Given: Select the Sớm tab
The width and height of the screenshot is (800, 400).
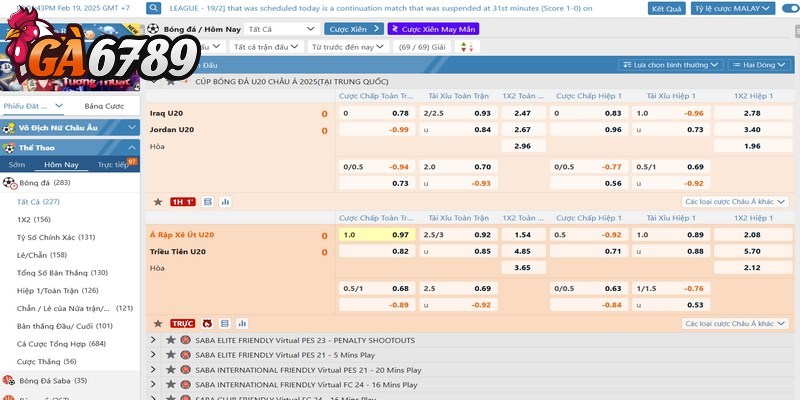Looking at the screenshot, I should tap(16, 165).
